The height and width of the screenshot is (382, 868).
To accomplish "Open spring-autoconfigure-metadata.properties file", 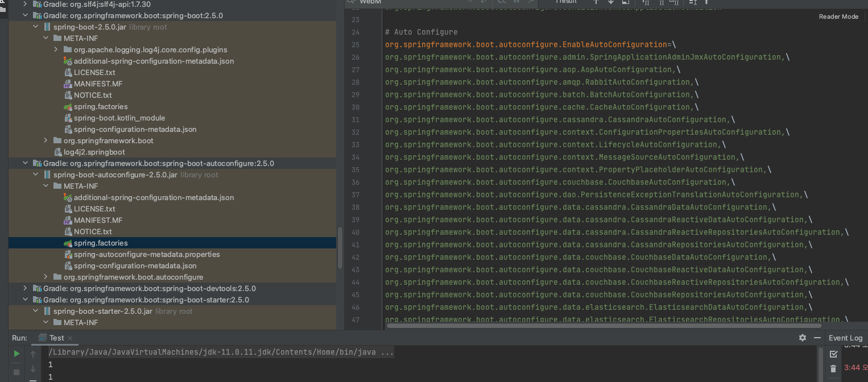I will (147, 254).
